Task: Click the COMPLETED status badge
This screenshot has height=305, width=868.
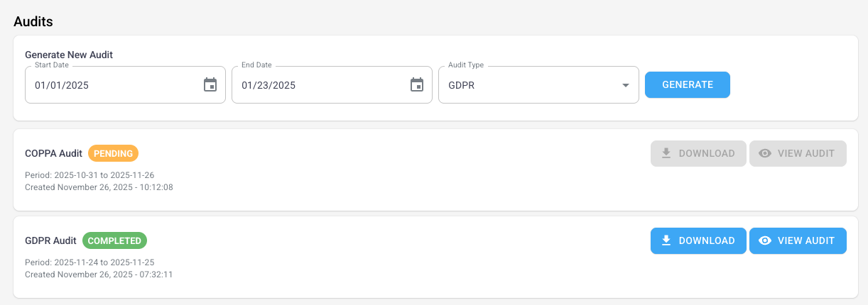Action: (x=114, y=240)
